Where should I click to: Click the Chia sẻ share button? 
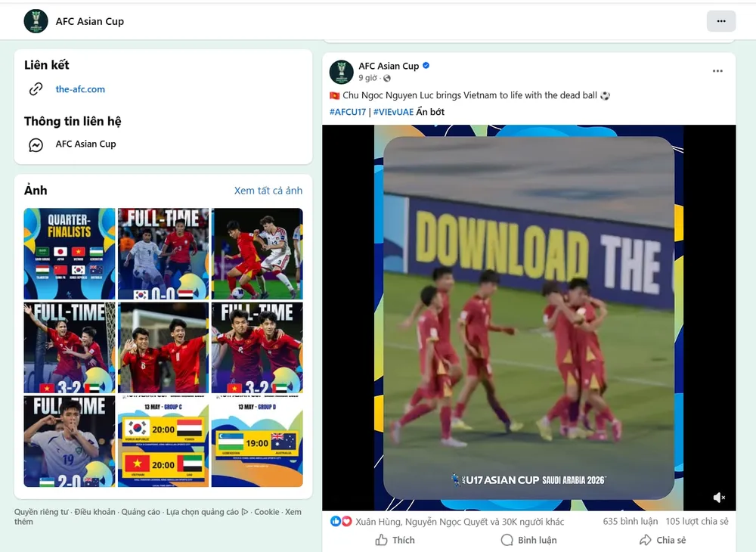point(662,540)
